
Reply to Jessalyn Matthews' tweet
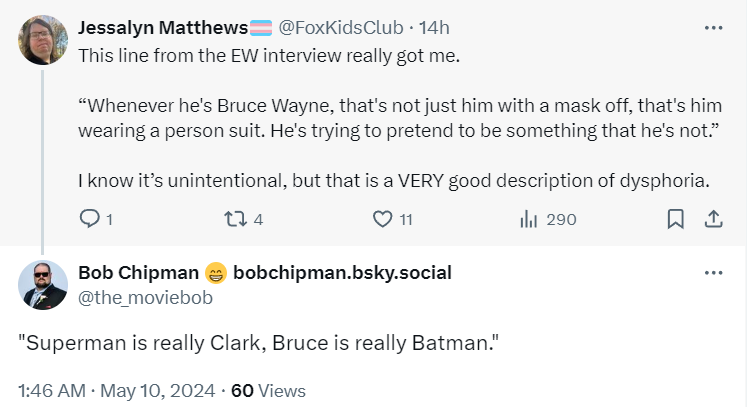(x=89, y=219)
